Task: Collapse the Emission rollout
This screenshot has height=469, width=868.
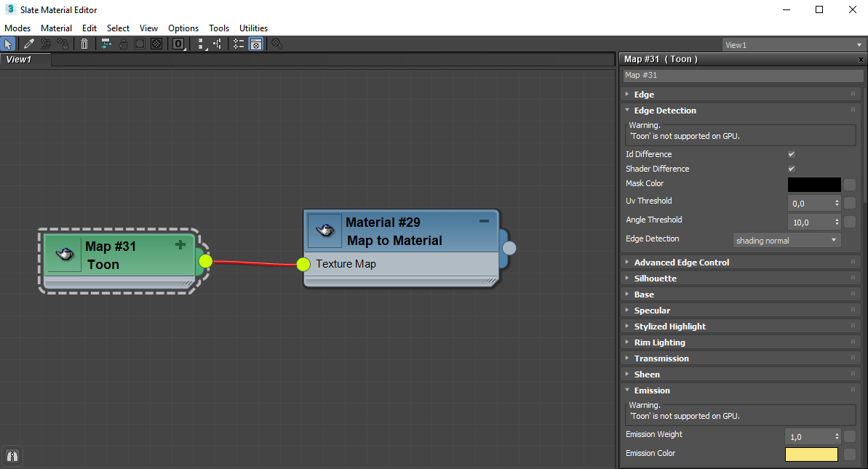Action: 740,391
